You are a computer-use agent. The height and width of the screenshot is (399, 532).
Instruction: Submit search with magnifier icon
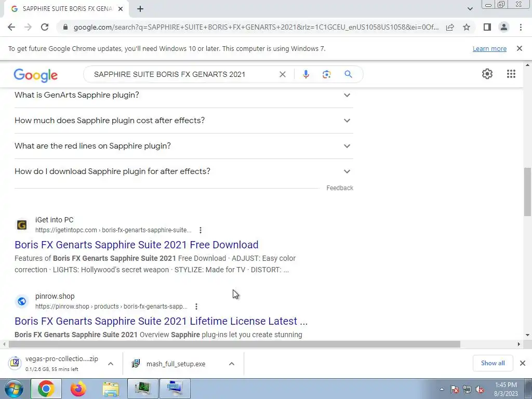(x=348, y=74)
